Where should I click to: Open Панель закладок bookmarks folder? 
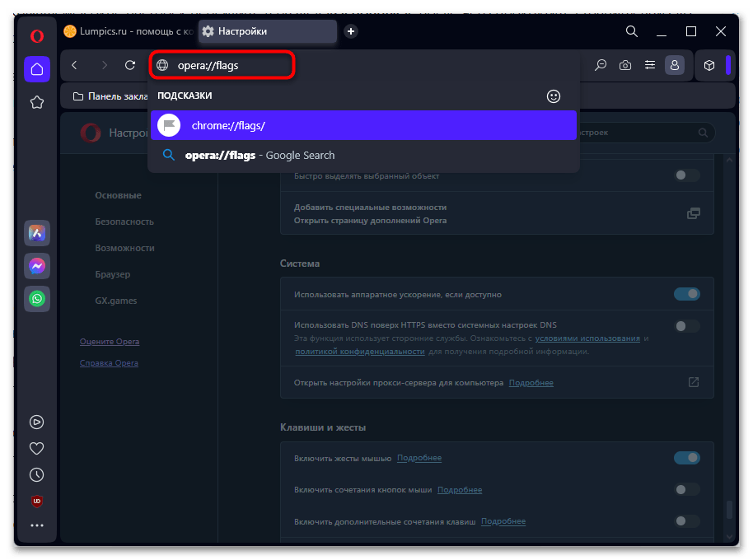110,96
